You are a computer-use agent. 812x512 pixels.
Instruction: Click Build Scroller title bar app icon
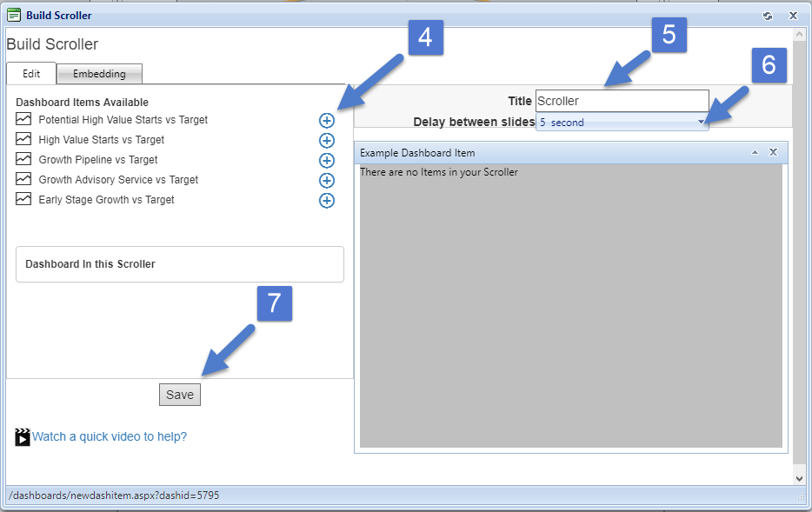click(x=14, y=15)
